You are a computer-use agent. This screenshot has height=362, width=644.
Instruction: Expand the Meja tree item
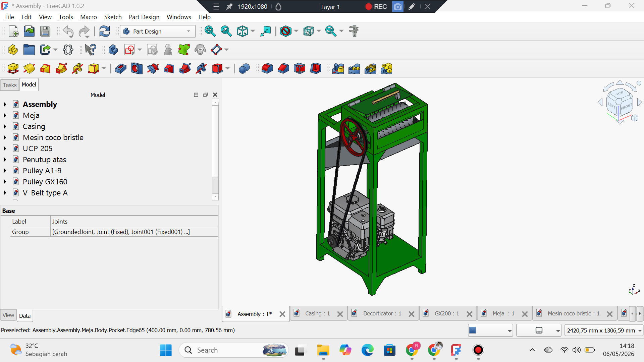tap(5, 115)
